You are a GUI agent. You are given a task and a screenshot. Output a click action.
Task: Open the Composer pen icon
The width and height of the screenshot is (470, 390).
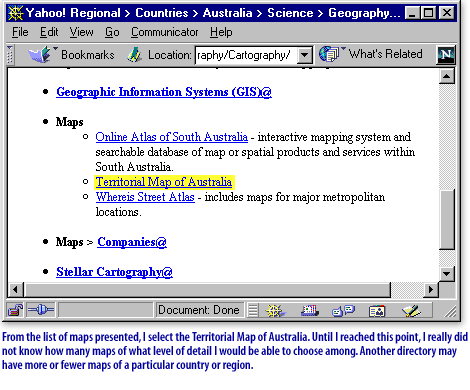(x=411, y=311)
